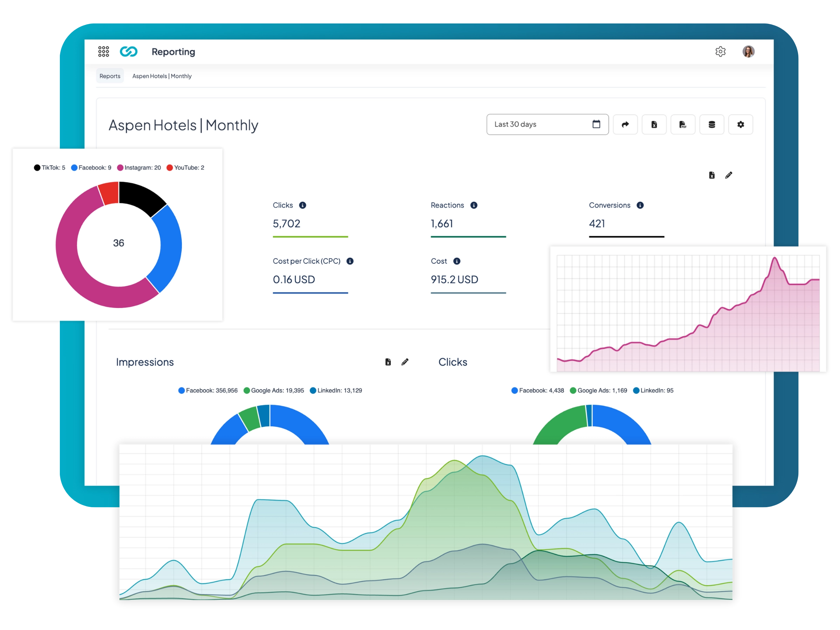Export the Impressions chart to Excel
The height and width of the screenshot is (630, 840).
click(x=387, y=362)
